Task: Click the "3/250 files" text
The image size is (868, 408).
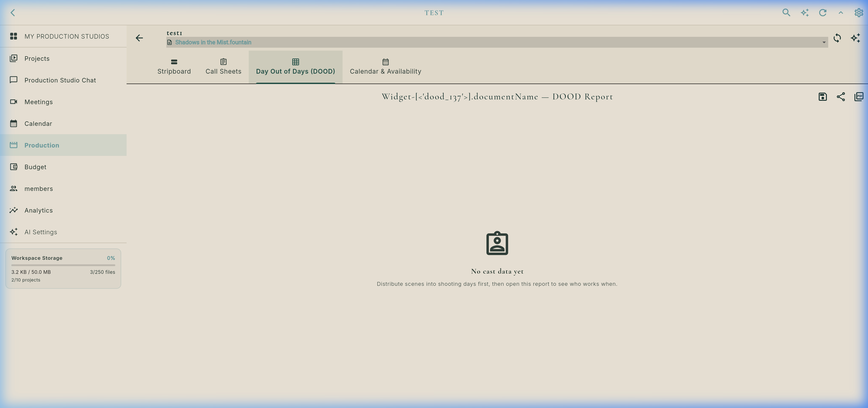Action: [102, 272]
